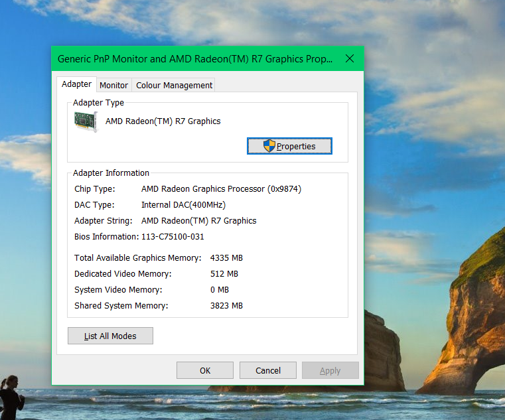Switch to the Adapter tab
The image size is (505, 420).
pos(77,84)
